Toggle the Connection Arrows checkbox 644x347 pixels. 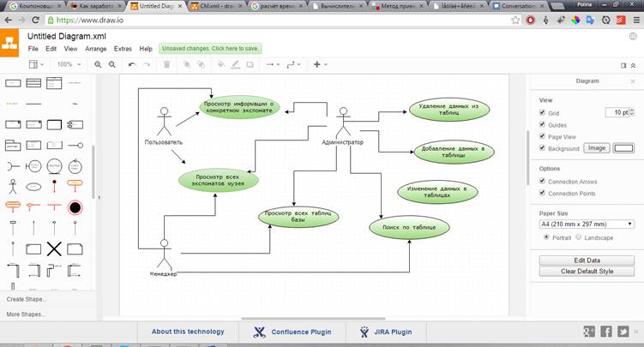pos(541,182)
